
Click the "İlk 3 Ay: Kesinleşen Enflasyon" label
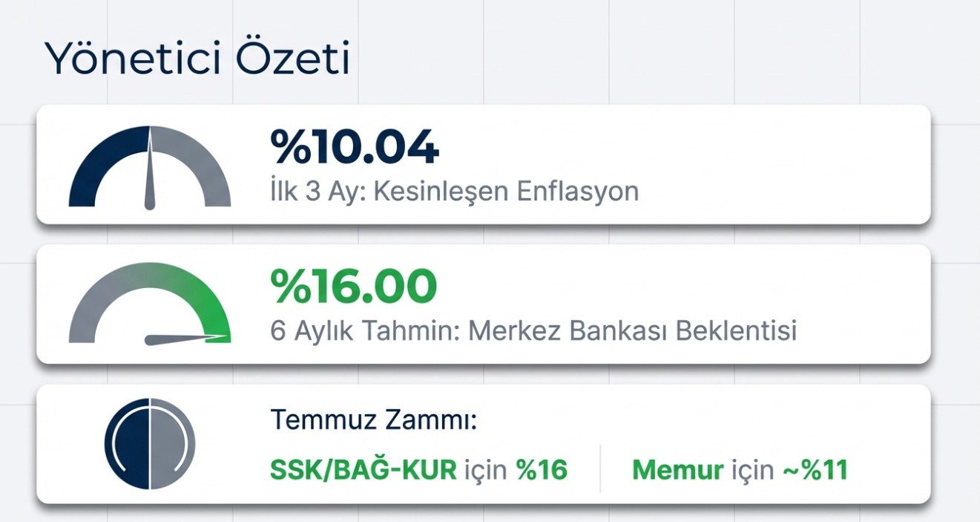pos(454,192)
